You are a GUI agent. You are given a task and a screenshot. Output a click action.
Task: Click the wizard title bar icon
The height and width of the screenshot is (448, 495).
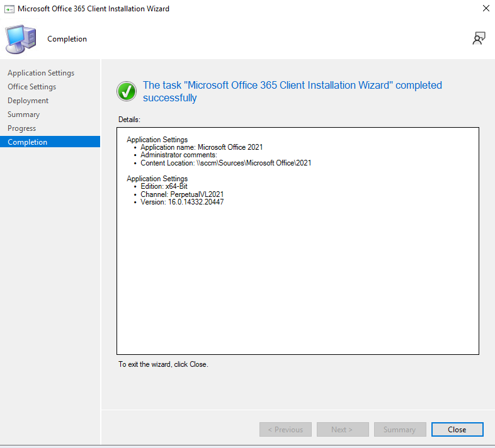pyautogui.click(x=9, y=9)
